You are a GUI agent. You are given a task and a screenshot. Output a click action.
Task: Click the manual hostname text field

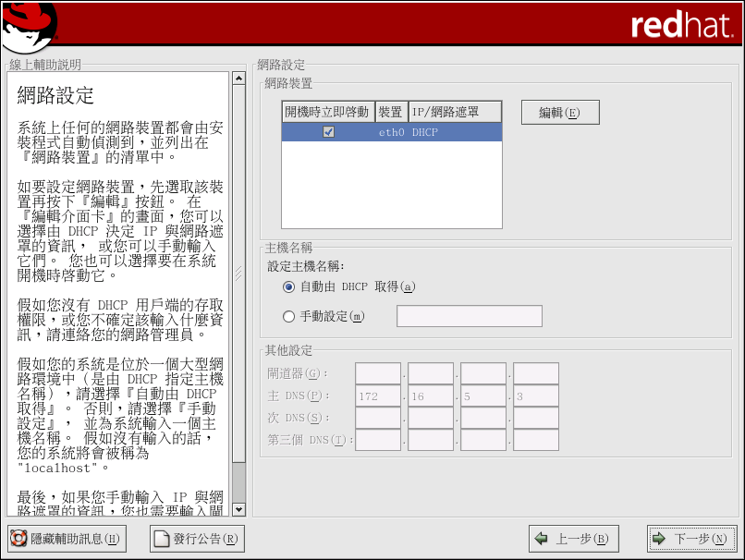tap(469, 316)
